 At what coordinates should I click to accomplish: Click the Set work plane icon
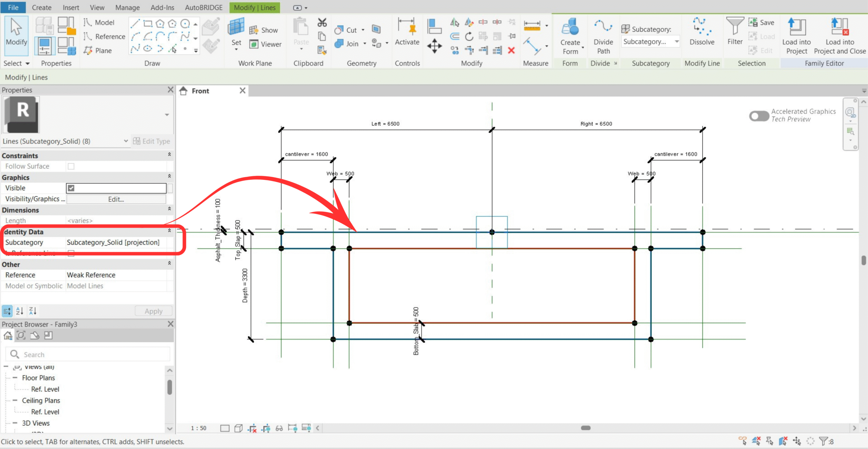coord(236,28)
